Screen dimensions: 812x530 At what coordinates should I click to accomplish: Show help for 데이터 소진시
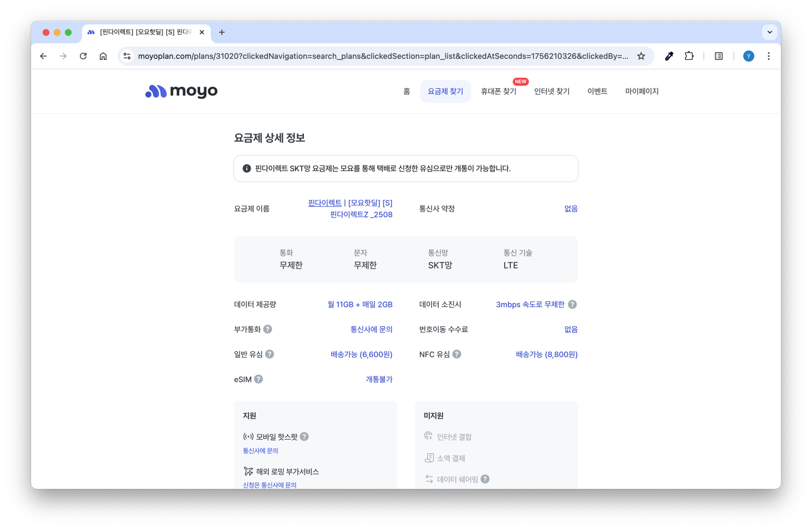click(572, 304)
